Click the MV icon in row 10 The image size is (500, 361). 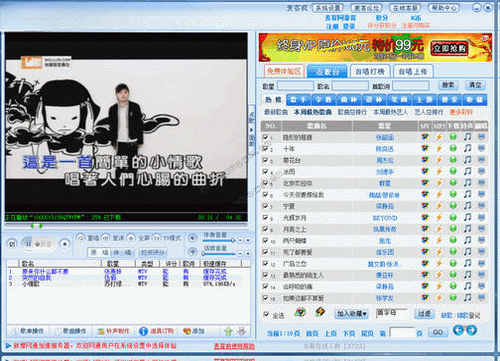pos(425,240)
